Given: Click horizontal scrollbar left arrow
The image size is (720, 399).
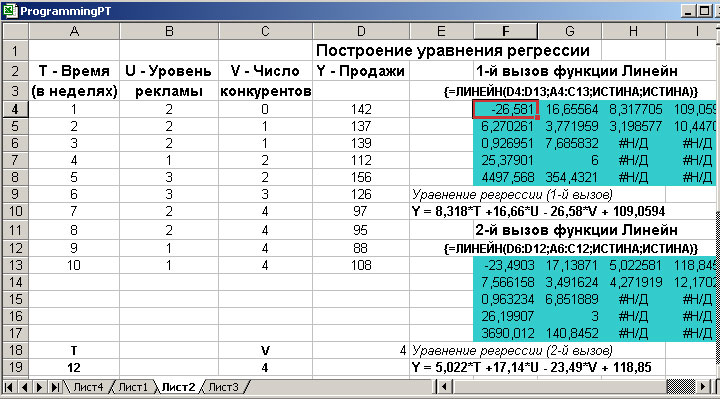Looking at the screenshot, I should click(x=444, y=387).
